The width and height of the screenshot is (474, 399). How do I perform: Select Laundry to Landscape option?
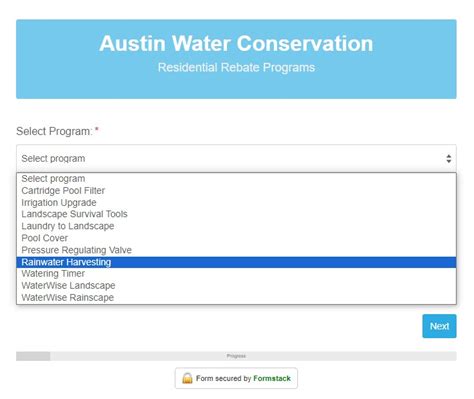coord(236,226)
